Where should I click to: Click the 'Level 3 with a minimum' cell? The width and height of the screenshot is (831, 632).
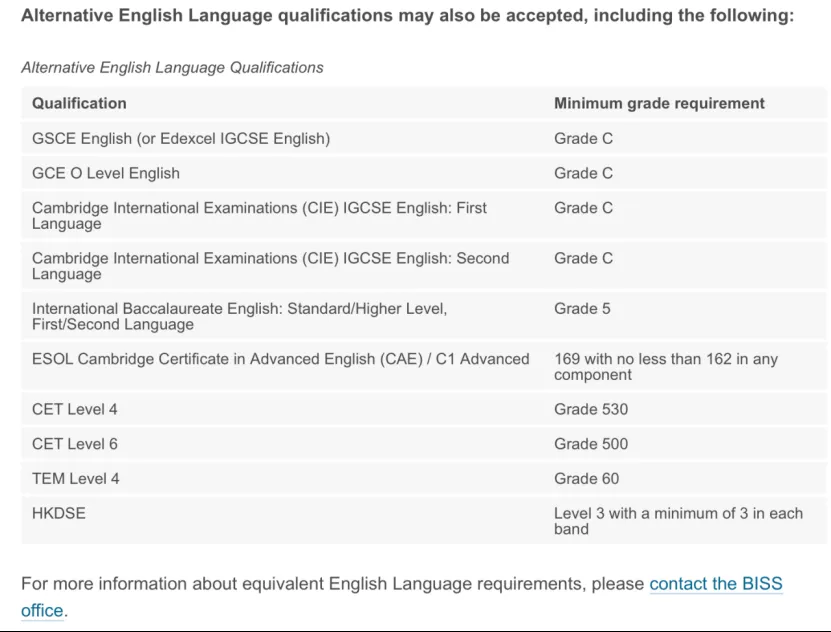tap(678, 520)
